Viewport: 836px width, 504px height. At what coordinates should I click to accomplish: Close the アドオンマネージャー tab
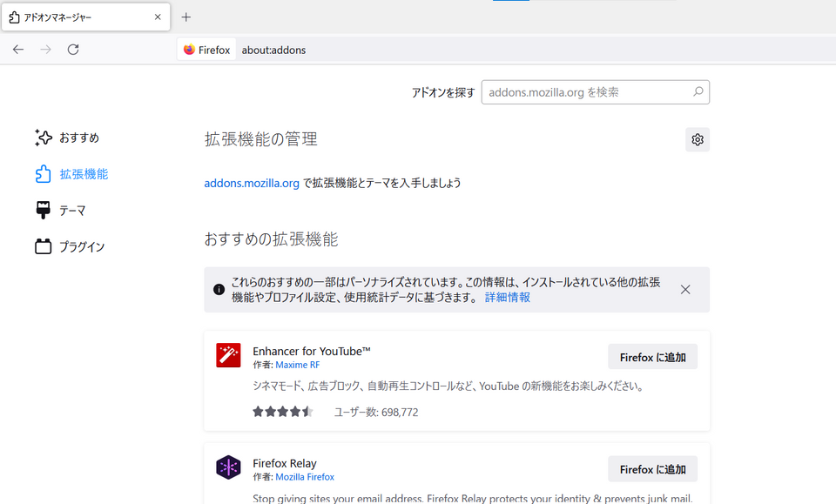(x=158, y=17)
